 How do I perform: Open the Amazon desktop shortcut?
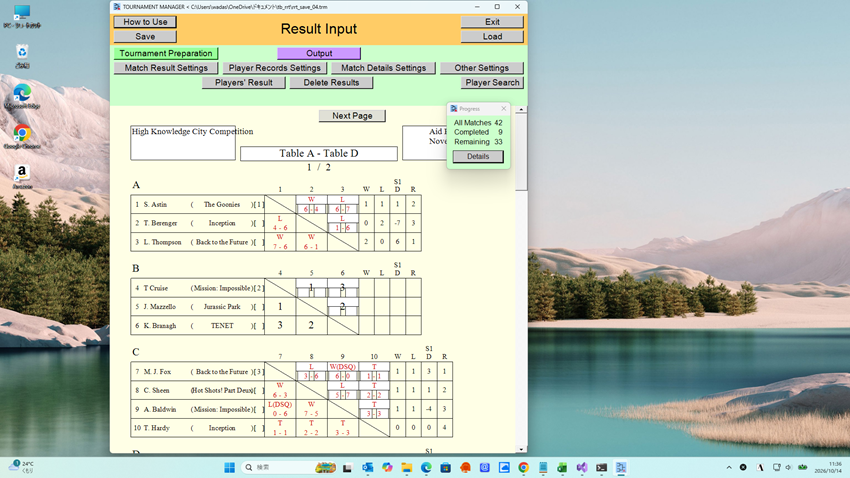[22, 177]
